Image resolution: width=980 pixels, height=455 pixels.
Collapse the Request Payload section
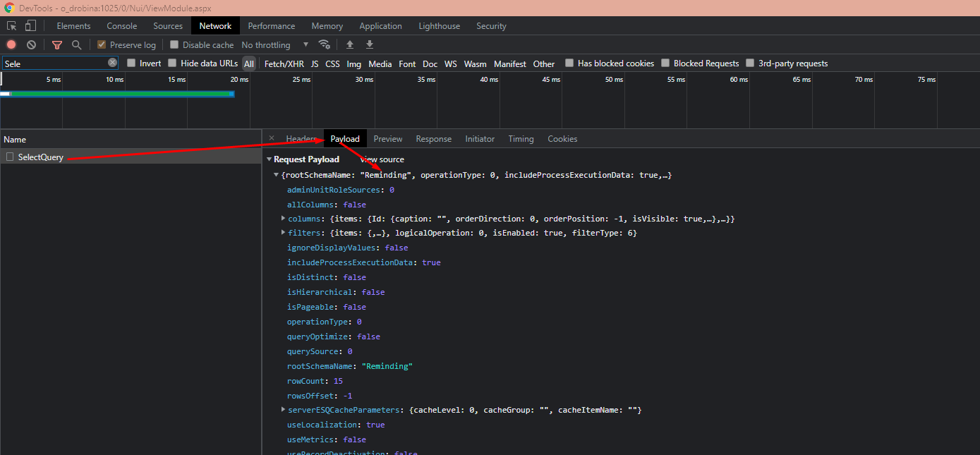[x=270, y=159]
